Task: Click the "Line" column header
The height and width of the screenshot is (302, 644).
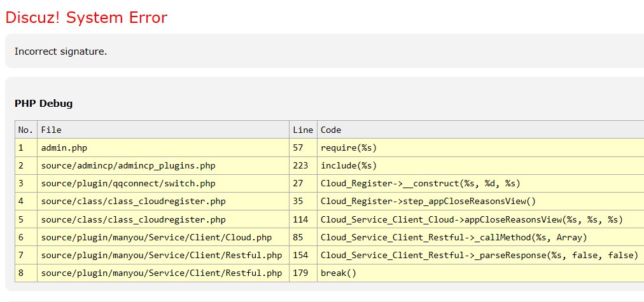Action: click(303, 130)
